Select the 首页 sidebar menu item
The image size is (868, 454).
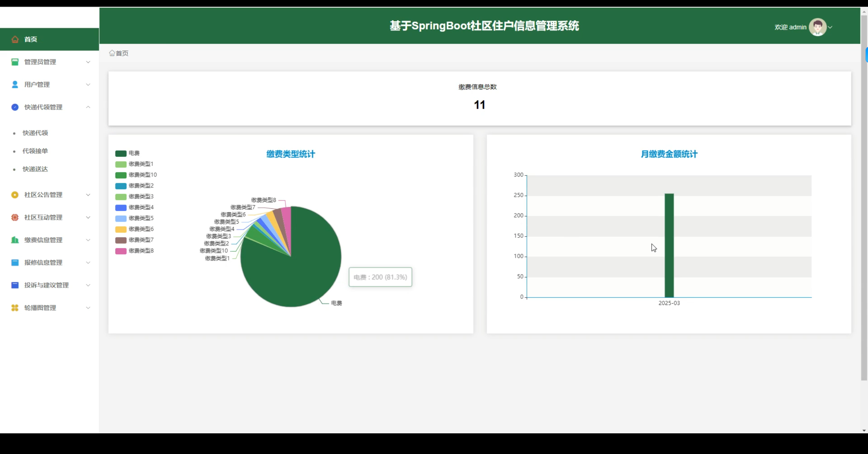click(x=30, y=39)
